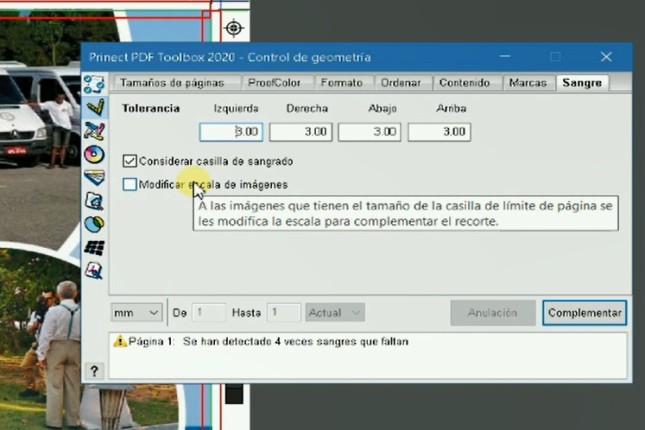The height and width of the screenshot is (430, 645).
Task: Switch to the Tamaños de páginas tab
Action: pyautogui.click(x=175, y=83)
